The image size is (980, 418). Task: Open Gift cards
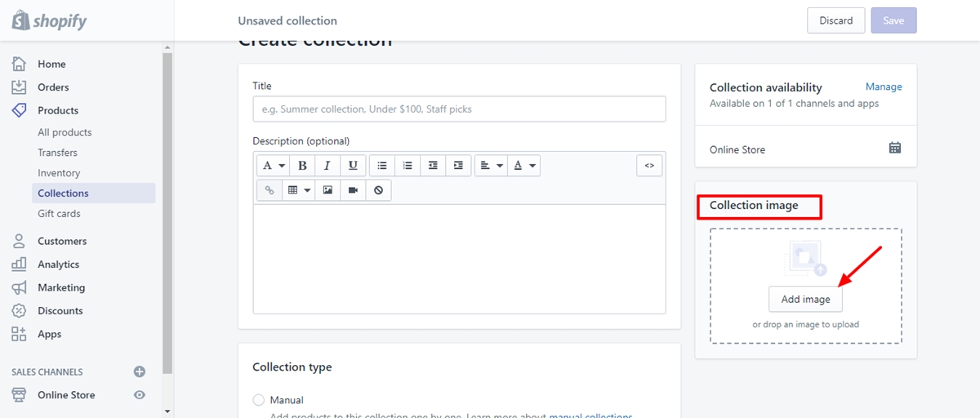(x=59, y=214)
